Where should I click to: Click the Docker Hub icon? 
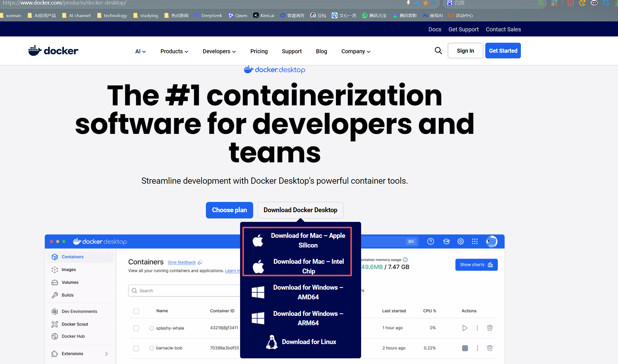tap(55, 336)
